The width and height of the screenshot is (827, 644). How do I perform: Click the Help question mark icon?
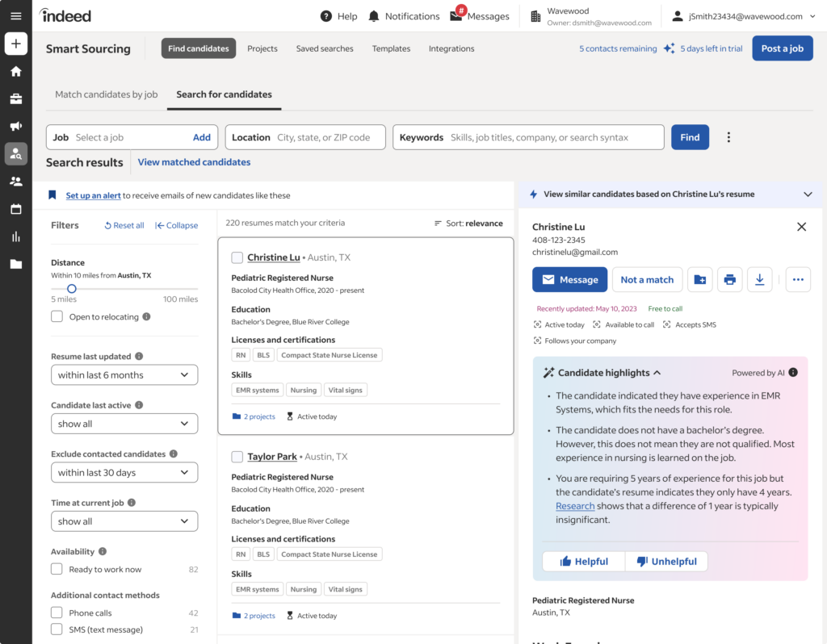point(326,15)
